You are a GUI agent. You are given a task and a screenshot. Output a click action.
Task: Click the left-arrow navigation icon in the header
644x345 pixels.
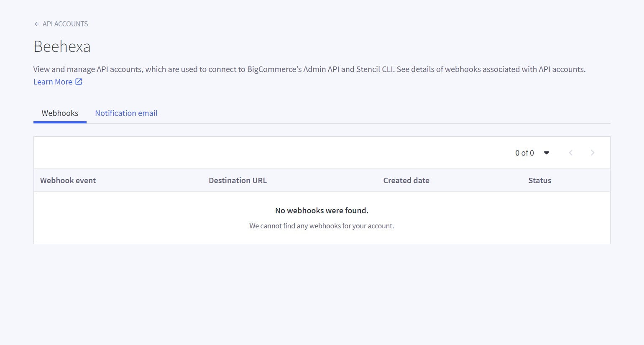click(x=36, y=24)
